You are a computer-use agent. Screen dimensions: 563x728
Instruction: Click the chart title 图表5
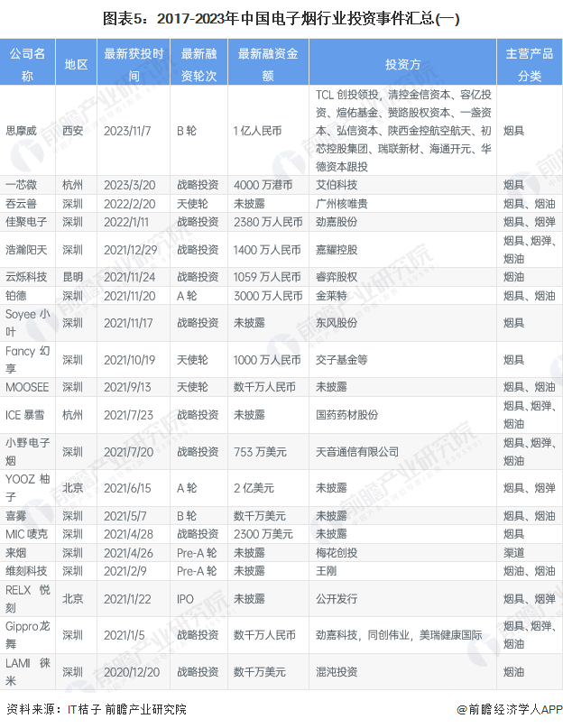point(281,19)
